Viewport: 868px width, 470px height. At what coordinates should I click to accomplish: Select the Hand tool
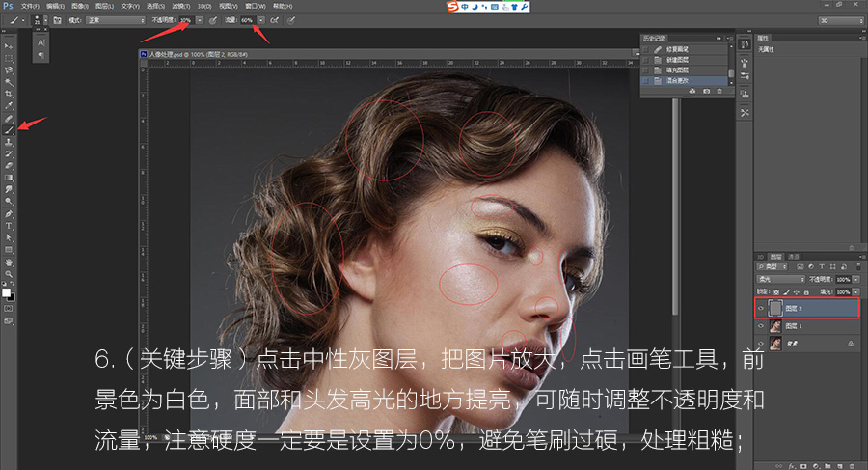pos(9,263)
